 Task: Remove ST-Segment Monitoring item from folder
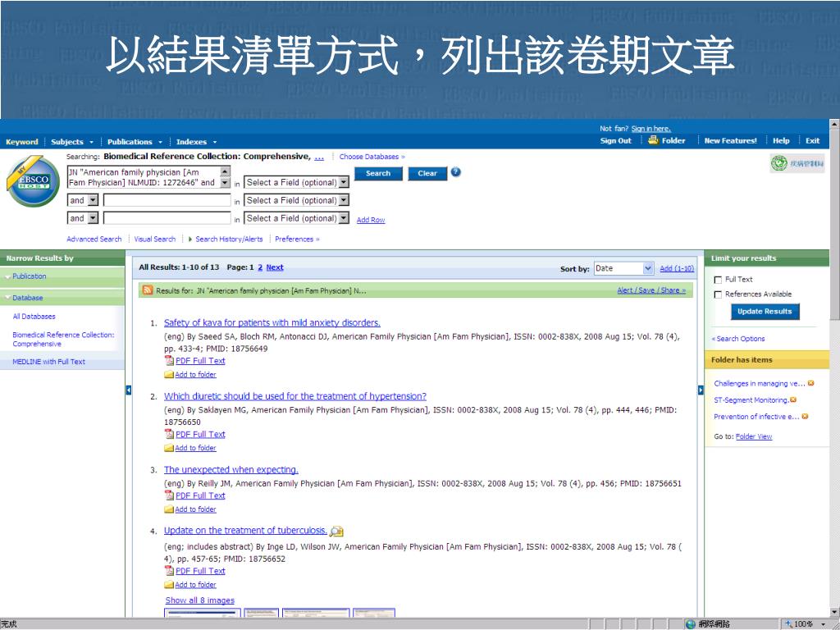click(793, 399)
